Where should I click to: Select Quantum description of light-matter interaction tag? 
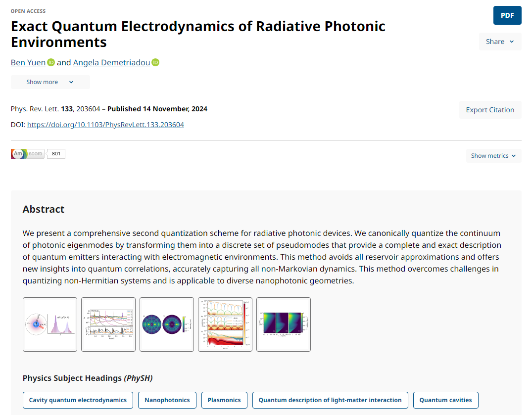(330, 400)
